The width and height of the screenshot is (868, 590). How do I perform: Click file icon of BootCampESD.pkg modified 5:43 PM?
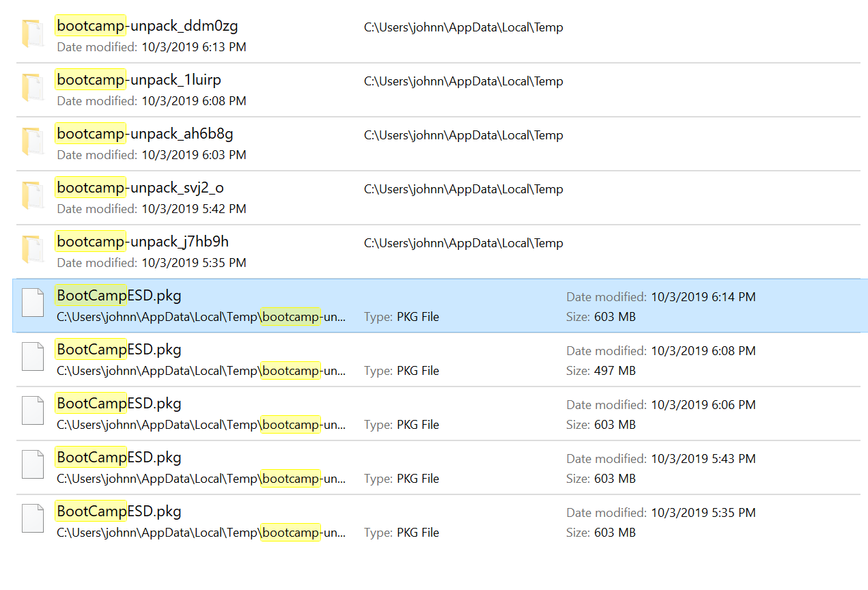pyautogui.click(x=33, y=465)
